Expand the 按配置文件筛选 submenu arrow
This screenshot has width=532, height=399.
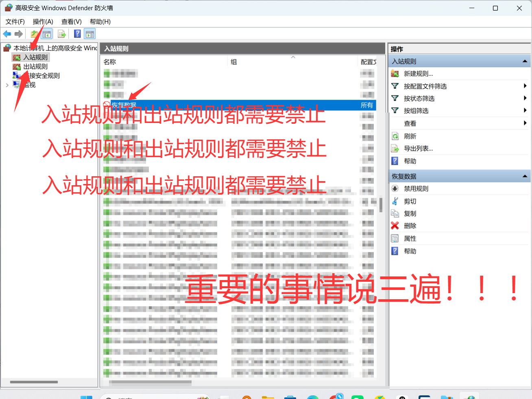(524, 86)
